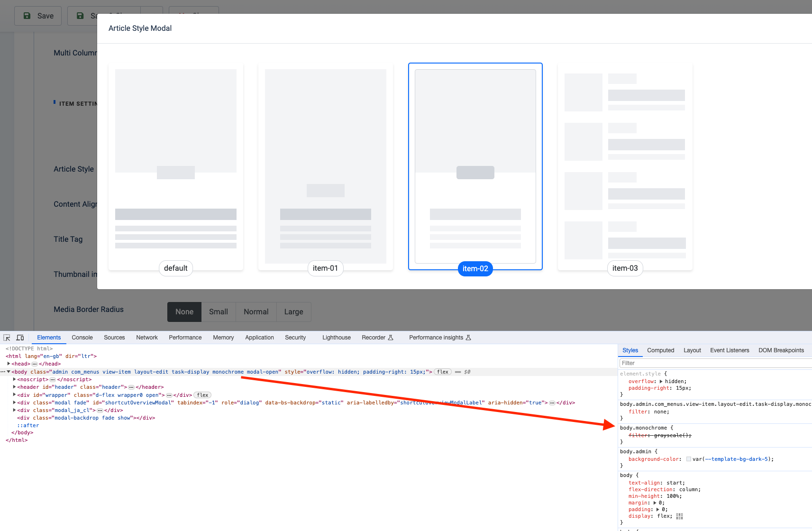The height and width of the screenshot is (531, 812).
Task: Switch to the Layout pane tab
Action: [692, 350]
